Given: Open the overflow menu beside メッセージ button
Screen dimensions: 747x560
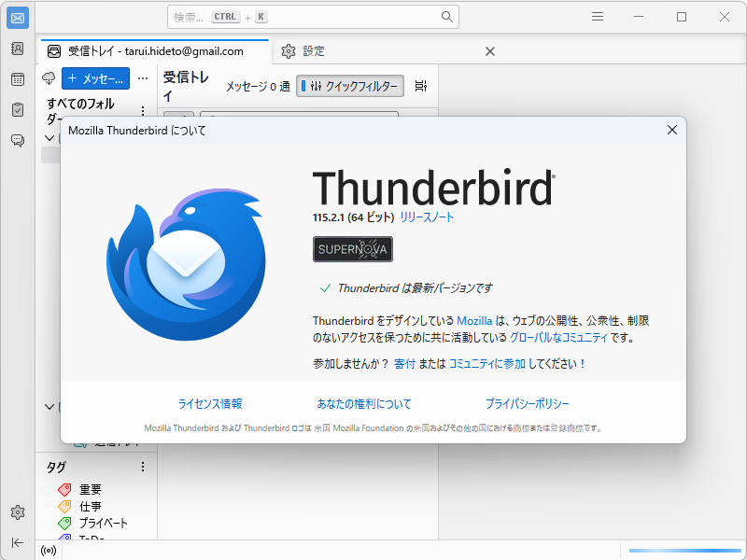Looking at the screenshot, I should click(x=142, y=78).
